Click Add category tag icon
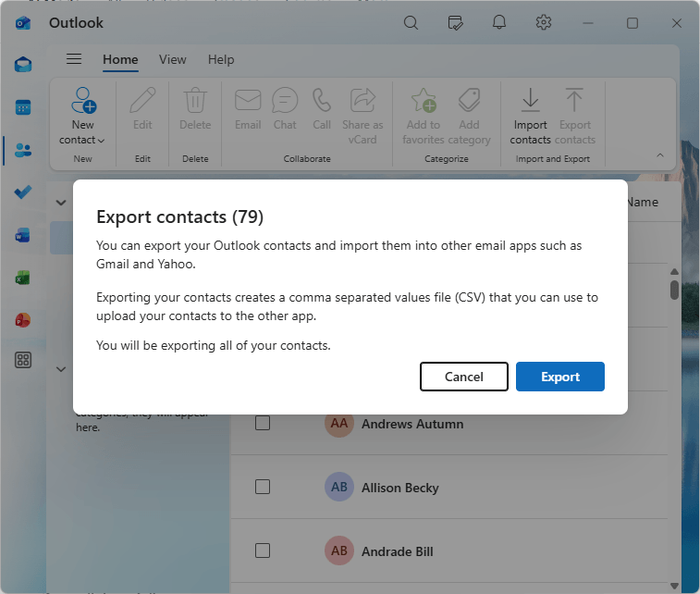700x594 pixels. tap(469, 100)
